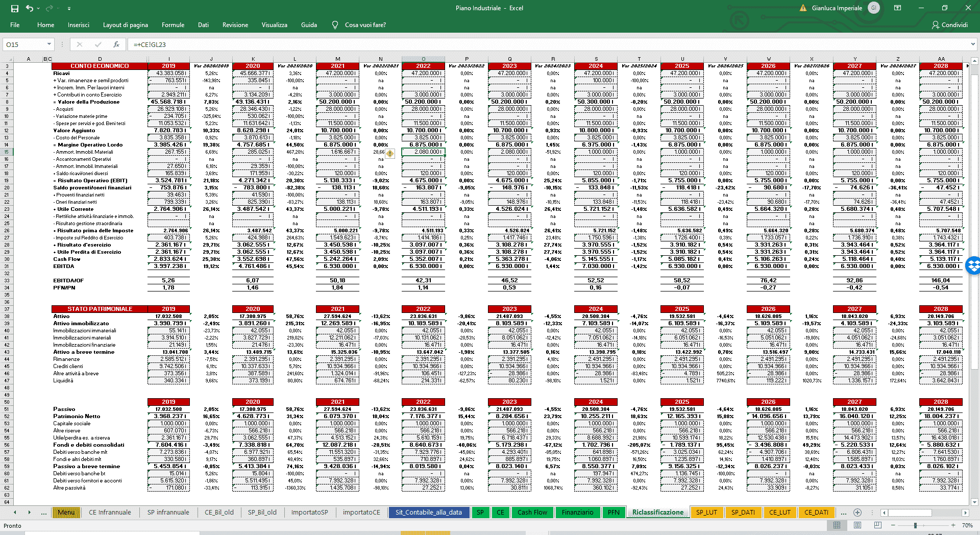Click inside the formula bar showing =+CE!GL23
980x535 pixels.
click(510, 44)
